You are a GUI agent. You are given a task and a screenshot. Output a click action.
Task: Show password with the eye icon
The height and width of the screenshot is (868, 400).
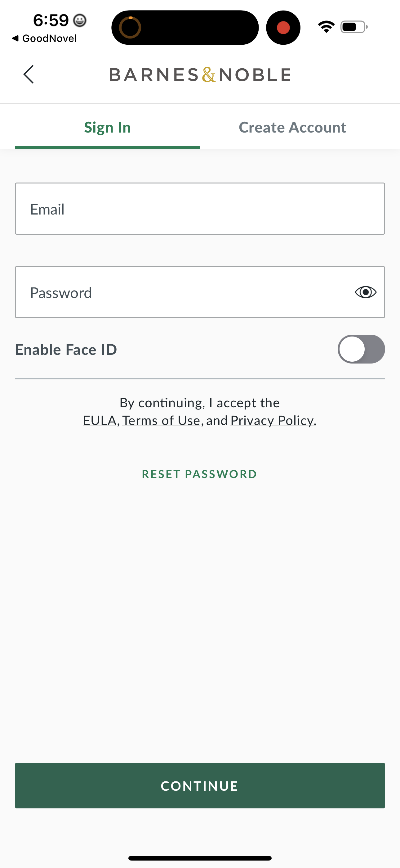point(365,292)
